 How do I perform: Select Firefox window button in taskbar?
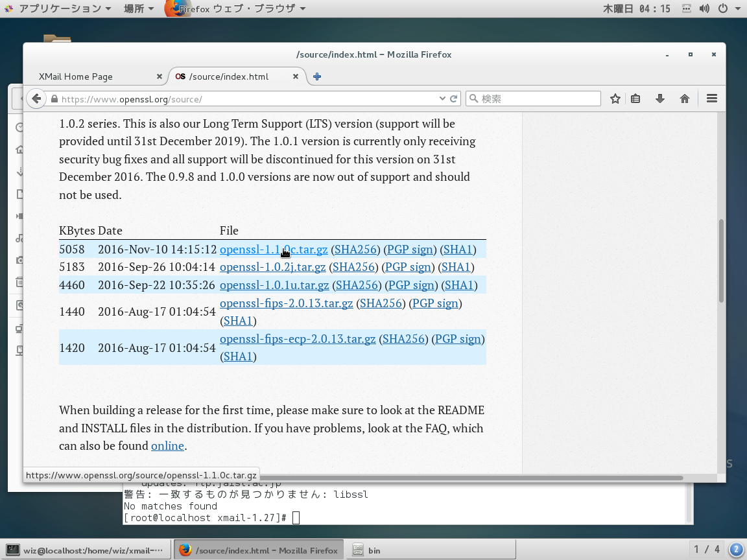[x=259, y=550]
